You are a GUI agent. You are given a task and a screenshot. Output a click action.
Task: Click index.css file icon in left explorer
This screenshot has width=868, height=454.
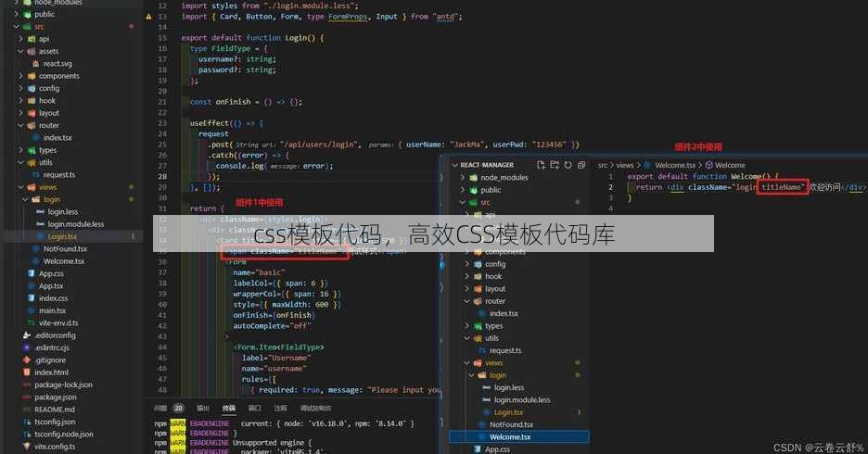[x=32, y=298]
